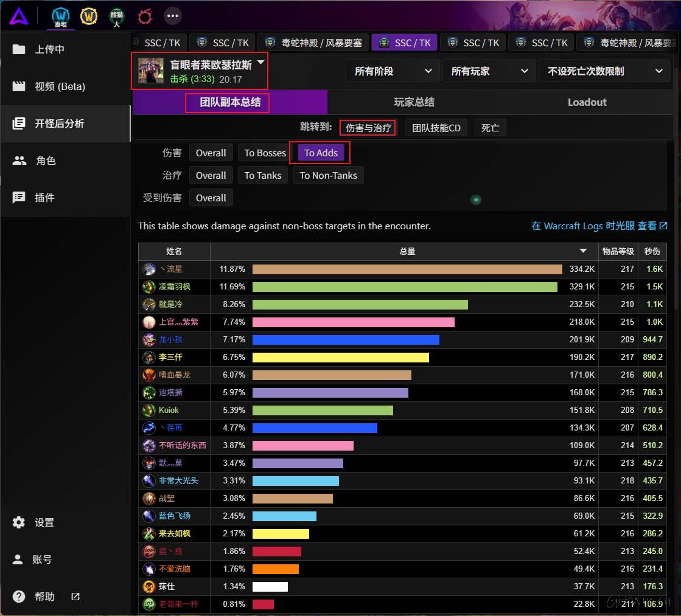Expand the 不设死亡次数限制 filter
This screenshot has width=681, height=616.
point(604,71)
